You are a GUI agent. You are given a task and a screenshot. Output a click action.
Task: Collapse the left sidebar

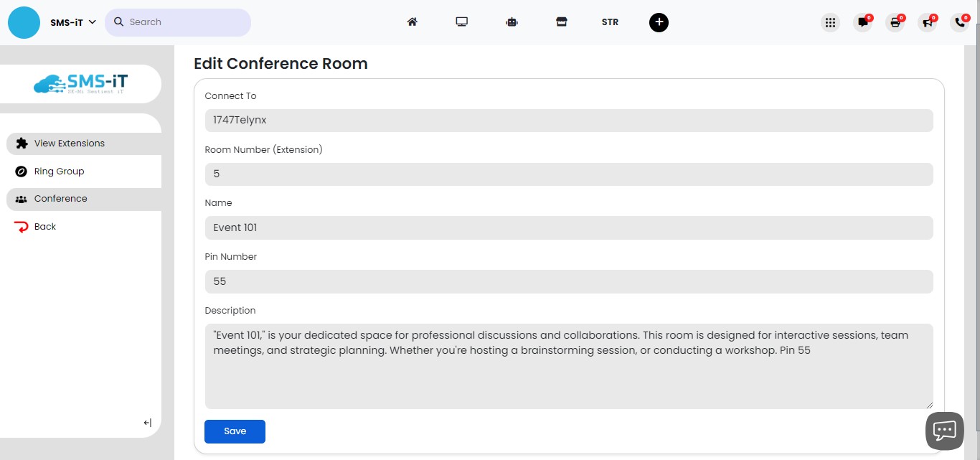(147, 423)
